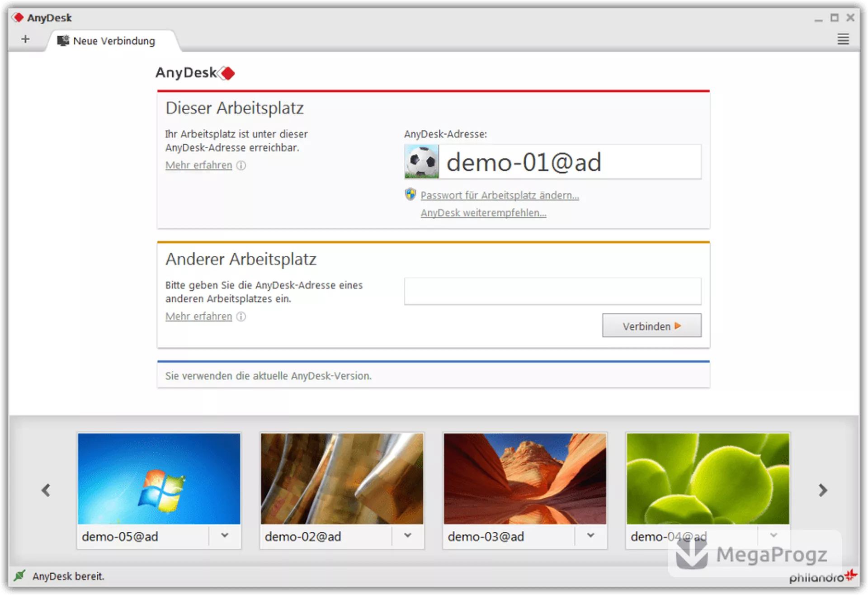Click the AnyDesk bereit status text
868x595 pixels.
tap(68, 576)
